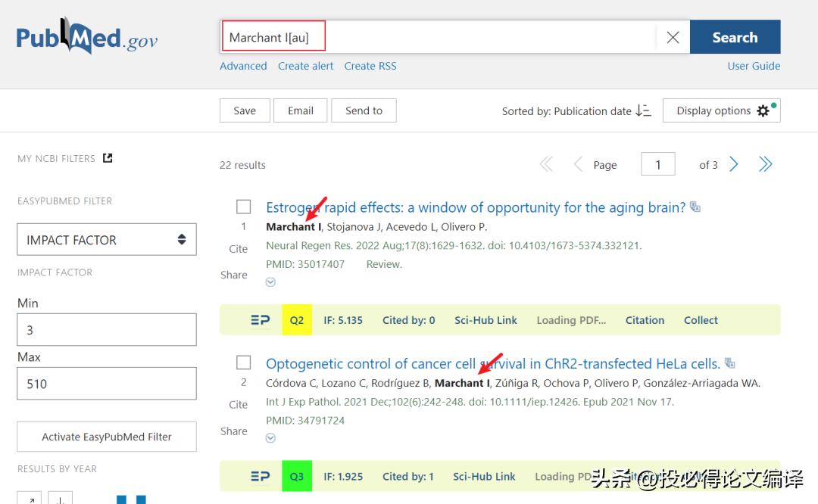Open Display options menu
Viewport: 818px width, 504px height.
tap(721, 110)
